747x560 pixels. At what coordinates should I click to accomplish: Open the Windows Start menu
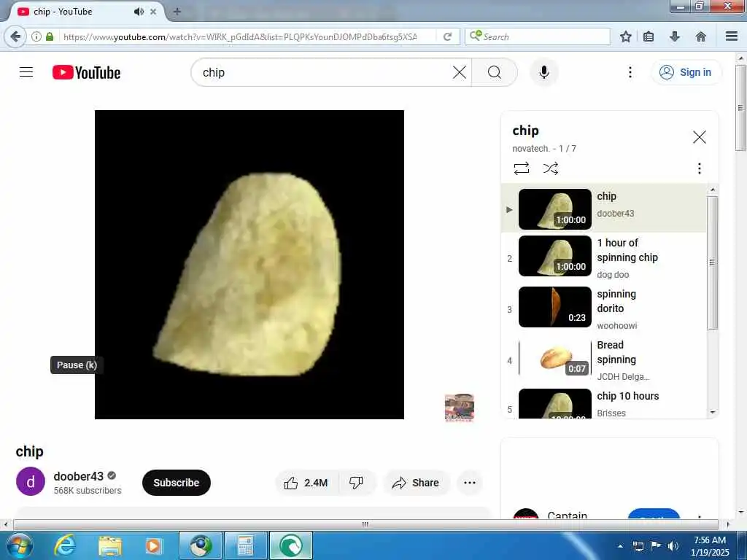pos(18,545)
